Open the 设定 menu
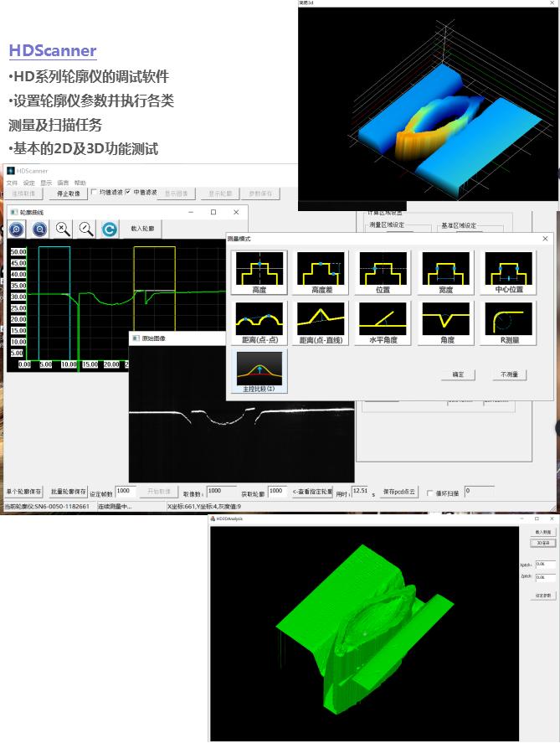Image resolution: width=560 pixels, height=743 pixels. coord(28,183)
